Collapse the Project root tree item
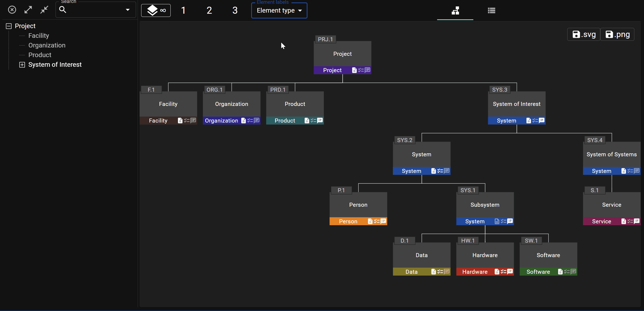Image resolution: width=644 pixels, height=311 pixels. coord(8,26)
